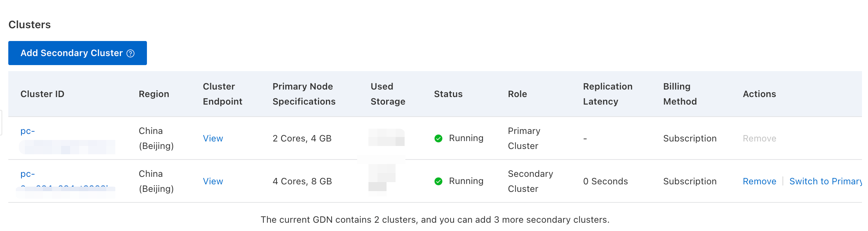The height and width of the screenshot is (231, 868).
Task: Remove the secondary cluster
Action: click(759, 181)
